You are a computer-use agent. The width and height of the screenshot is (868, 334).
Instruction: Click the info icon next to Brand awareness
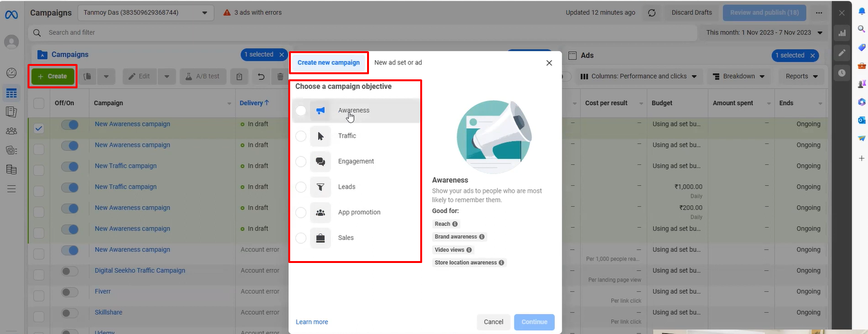[x=482, y=237]
